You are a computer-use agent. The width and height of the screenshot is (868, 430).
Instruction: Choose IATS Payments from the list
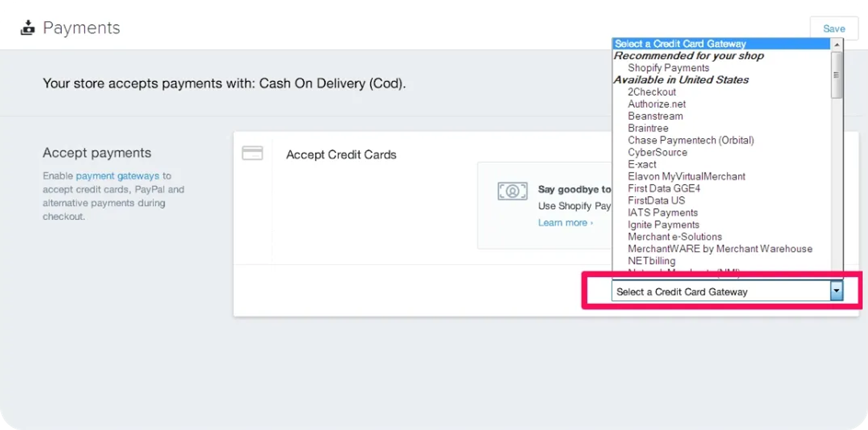[662, 213]
